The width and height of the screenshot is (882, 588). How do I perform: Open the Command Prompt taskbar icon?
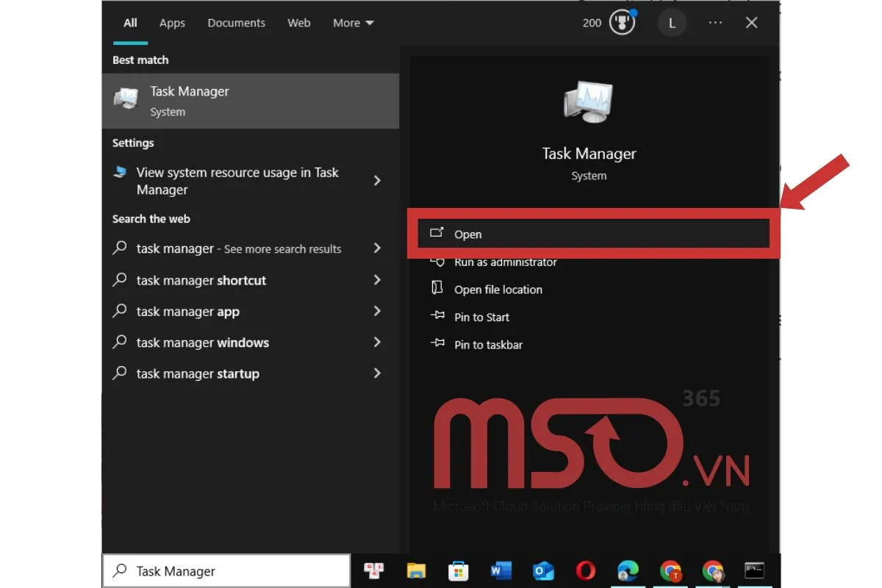(753, 570)
